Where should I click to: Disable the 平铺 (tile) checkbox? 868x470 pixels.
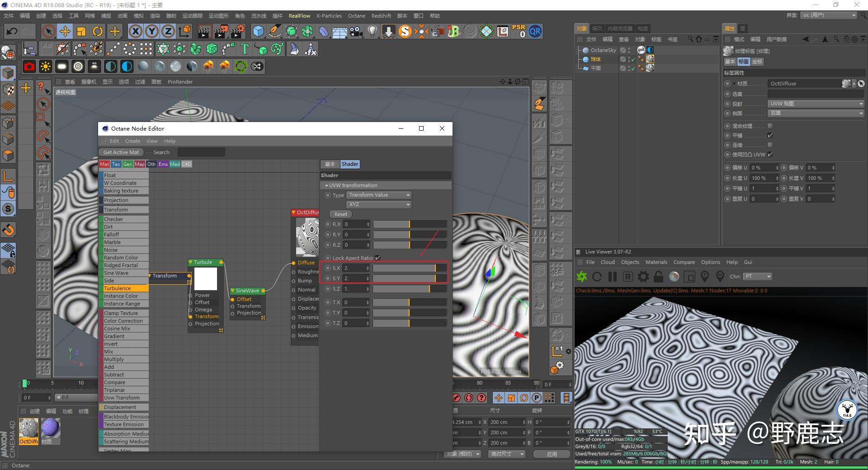770,136
